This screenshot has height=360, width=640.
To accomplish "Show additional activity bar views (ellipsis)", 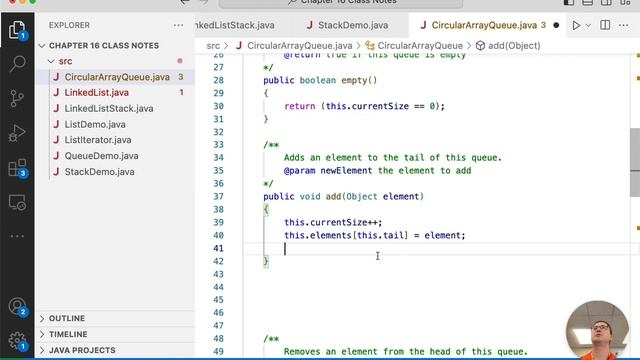I will click(17, 236).
